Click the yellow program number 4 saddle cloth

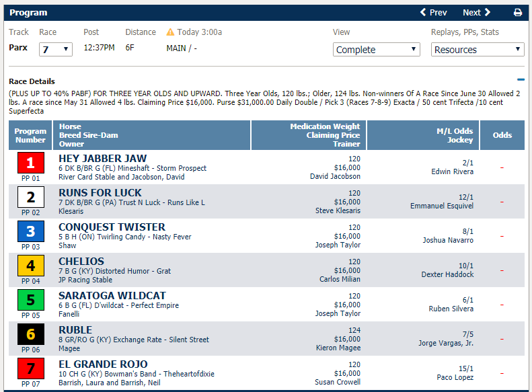click(x=31, y=266)
